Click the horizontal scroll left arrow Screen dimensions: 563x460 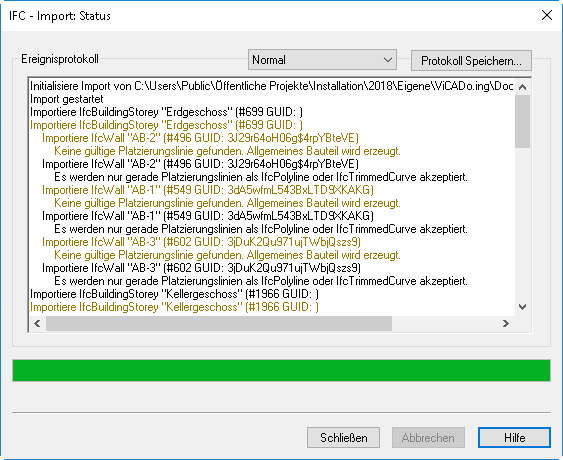click(x=37, y=324)
